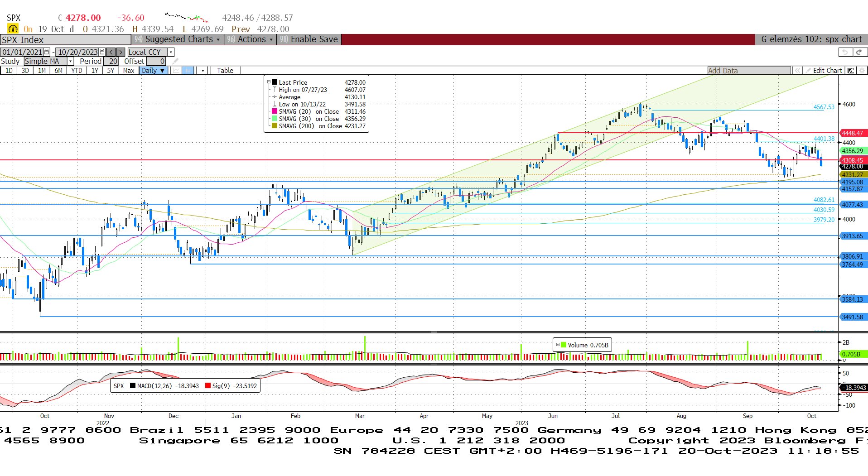
Task: Open the chart notes checklist icon
Action: coord(850,71)
